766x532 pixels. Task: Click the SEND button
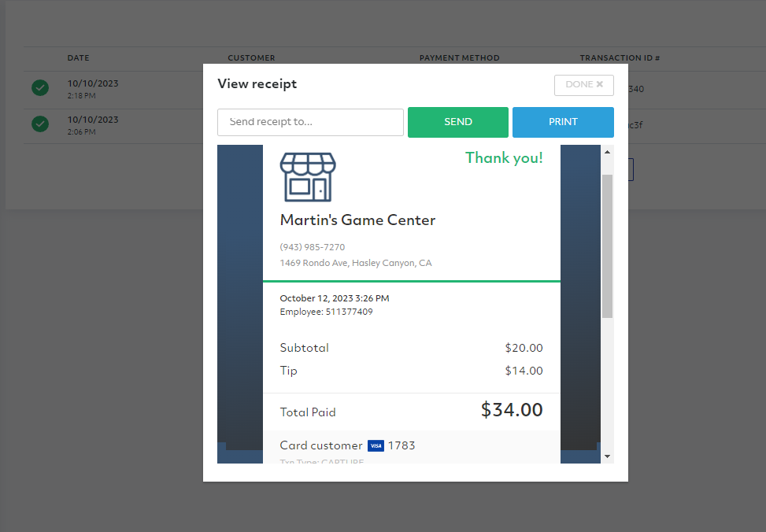pyautogui.click(x=457, y=122)
